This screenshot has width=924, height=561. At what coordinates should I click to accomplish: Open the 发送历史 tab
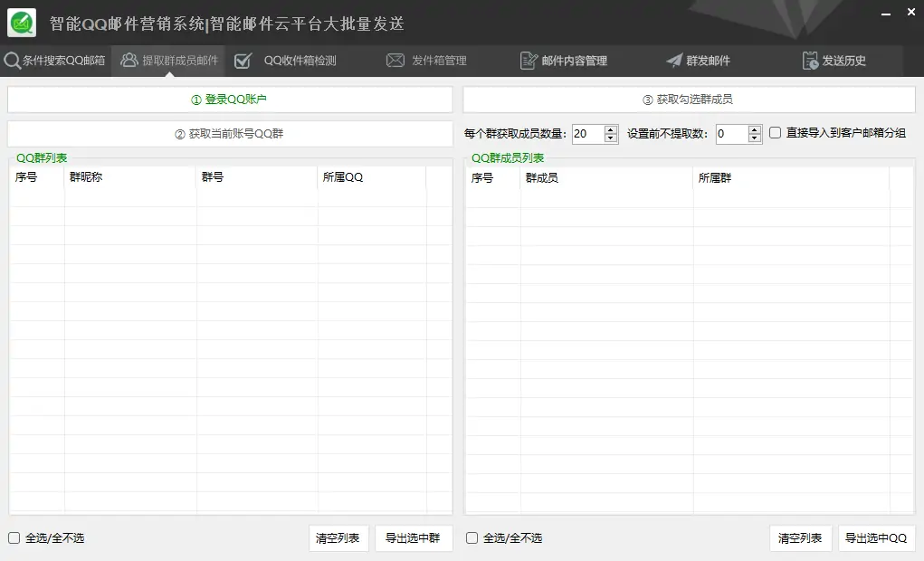click(x=834, y=61)
